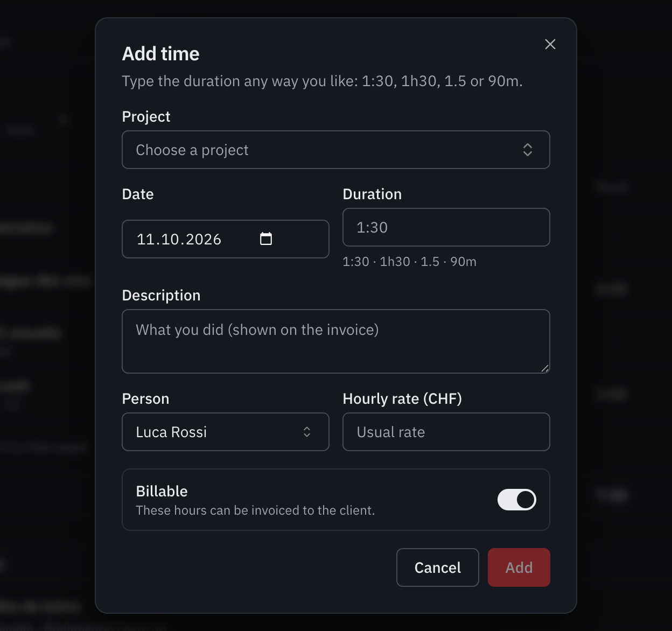Click the Project field label
Image resolution: width=672 pixels, height=631 pixels.
click(146, 117)
